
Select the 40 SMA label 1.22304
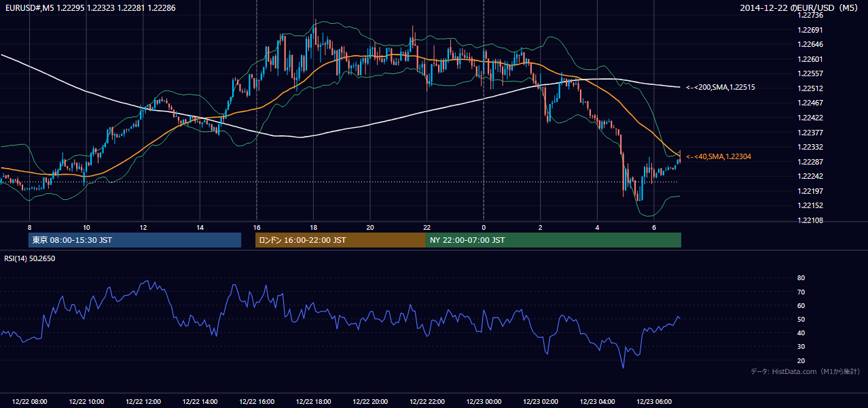point(719,156)
